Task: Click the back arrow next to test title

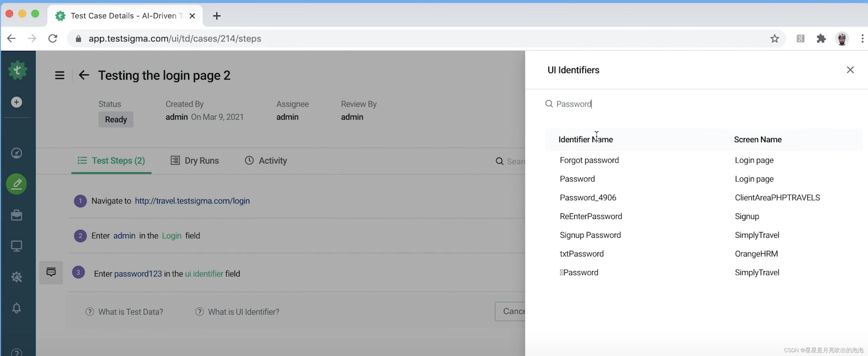Action: tap(84, 75)
